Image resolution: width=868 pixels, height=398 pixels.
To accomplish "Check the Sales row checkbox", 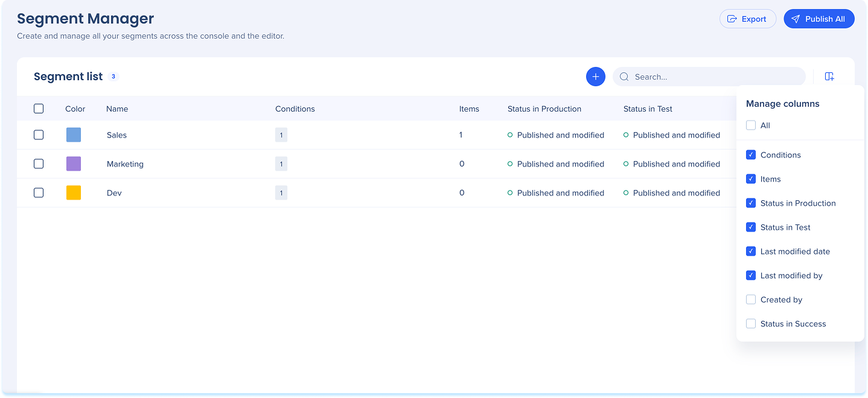I will pyautogui.click(x=39, y=135).
